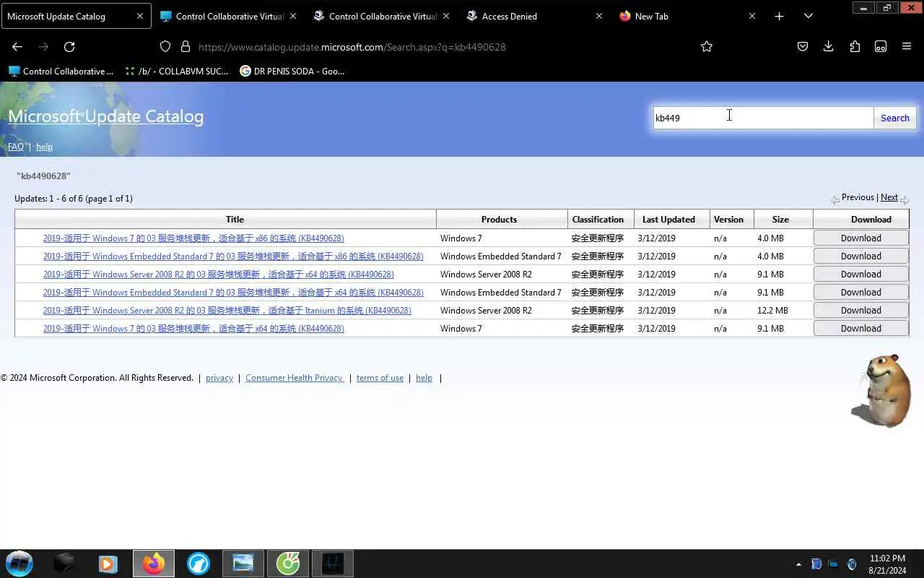This screenshot has height=578, width=924.
Task: Open tracking protection shield icon
Action: [165, 46]
